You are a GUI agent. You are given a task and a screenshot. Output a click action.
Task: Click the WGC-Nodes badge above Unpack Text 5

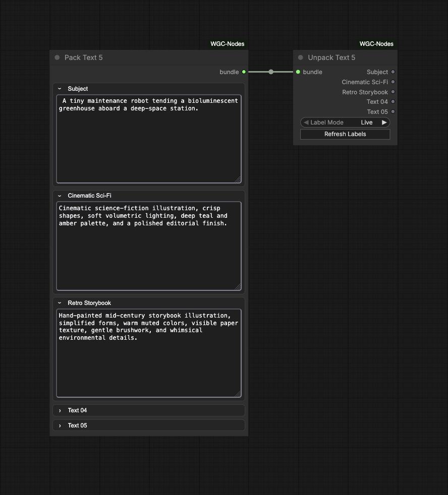pos(376,44)
